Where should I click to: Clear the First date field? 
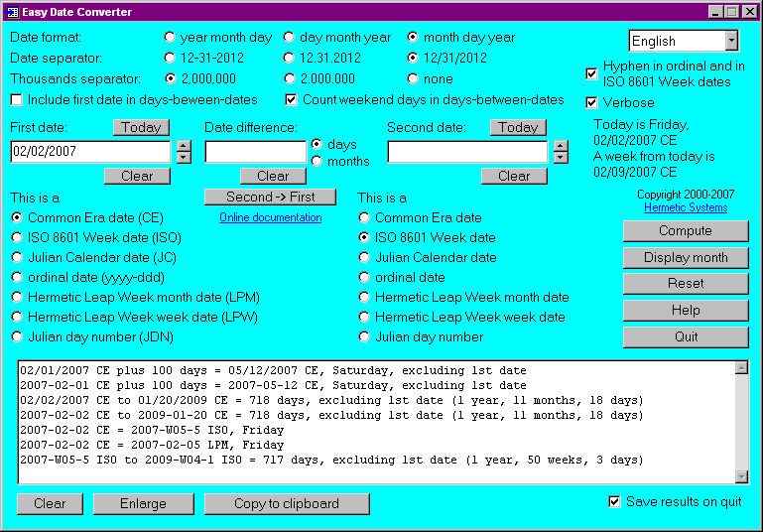pyautogui.click(x=137, y=177)
